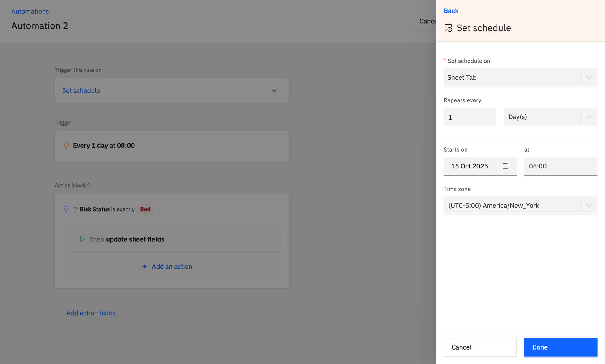Image resolution: width=605 pixels, height=364 pixels.
Task: Click the Red risk status tag
Action: [x=145, y=209]
